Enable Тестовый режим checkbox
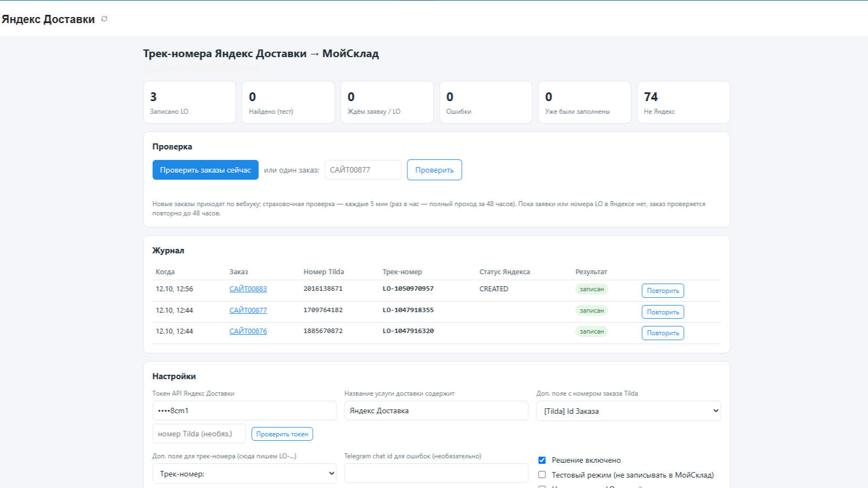Screen dimensions: 868x488 [x=542, y=475]
